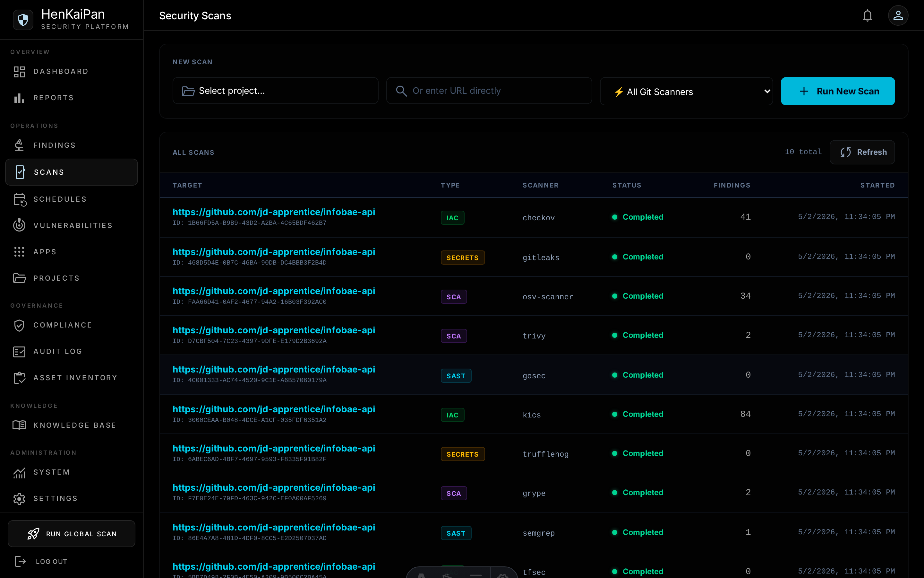Click findings count 84

tap(745, 414)
